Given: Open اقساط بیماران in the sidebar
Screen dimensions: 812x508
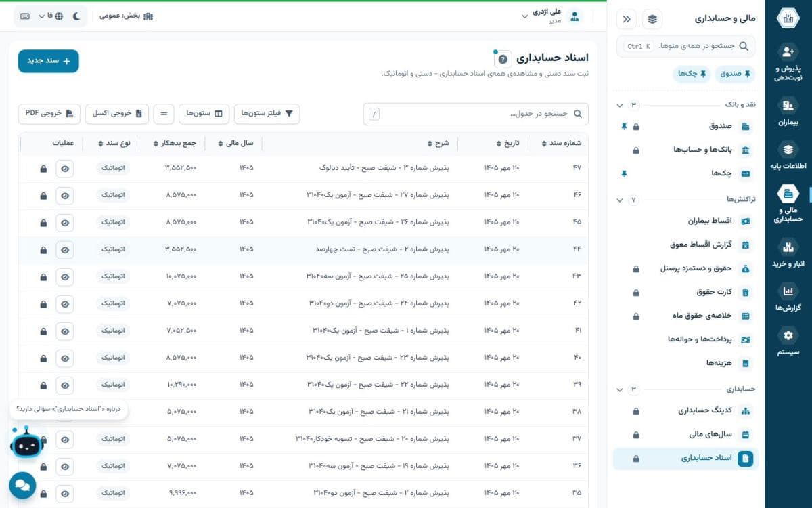Looking at the screenshot, I should tap(686, 221).
